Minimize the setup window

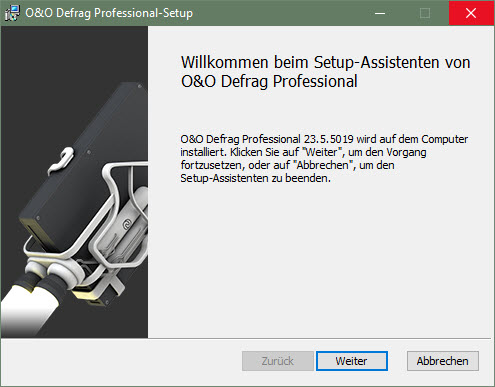pos(380,13)
